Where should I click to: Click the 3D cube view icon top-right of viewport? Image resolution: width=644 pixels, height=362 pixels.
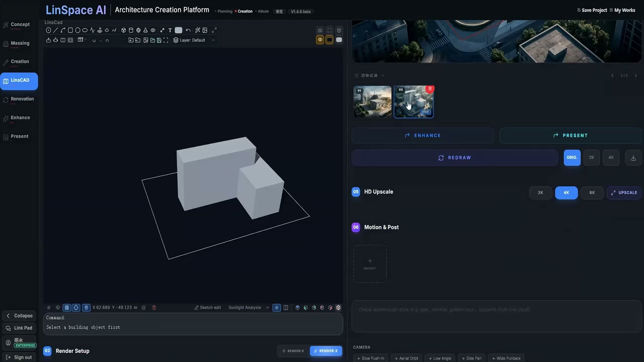pyautogui.click(x=339, y=31)
